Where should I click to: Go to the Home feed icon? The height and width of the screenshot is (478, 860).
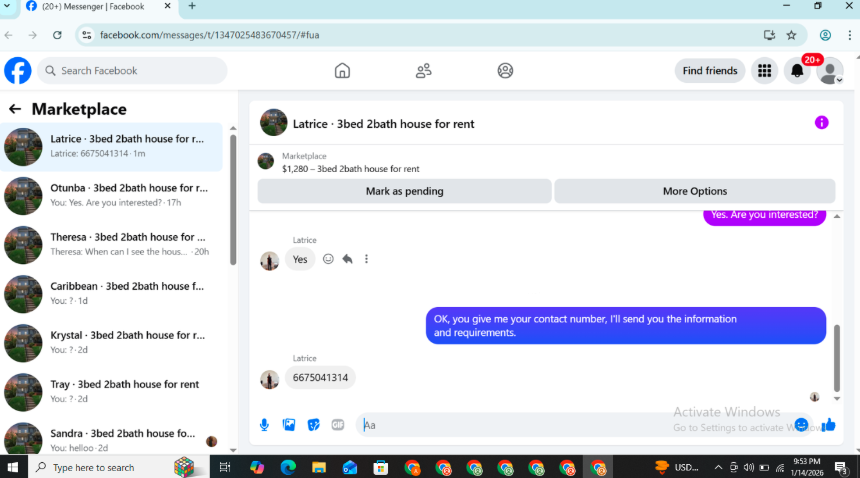[x=342, y=71]
